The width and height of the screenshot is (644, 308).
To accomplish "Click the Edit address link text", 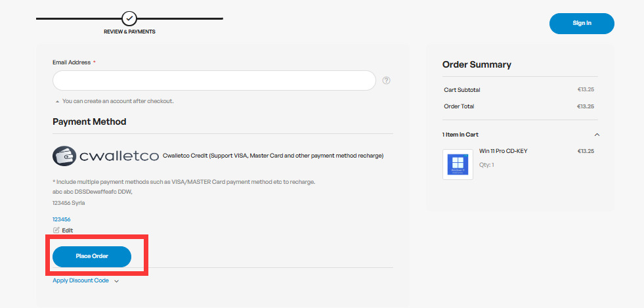I will click(x=68, y=231).
